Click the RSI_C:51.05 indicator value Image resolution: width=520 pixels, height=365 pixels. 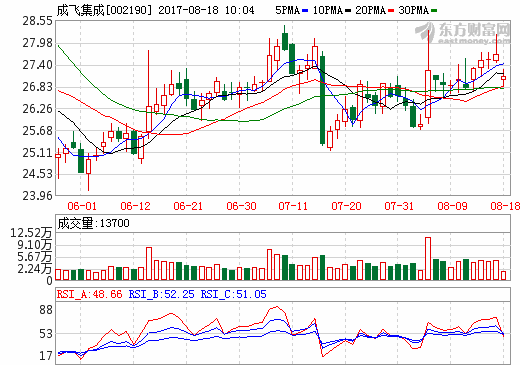(x=233, y=294)
